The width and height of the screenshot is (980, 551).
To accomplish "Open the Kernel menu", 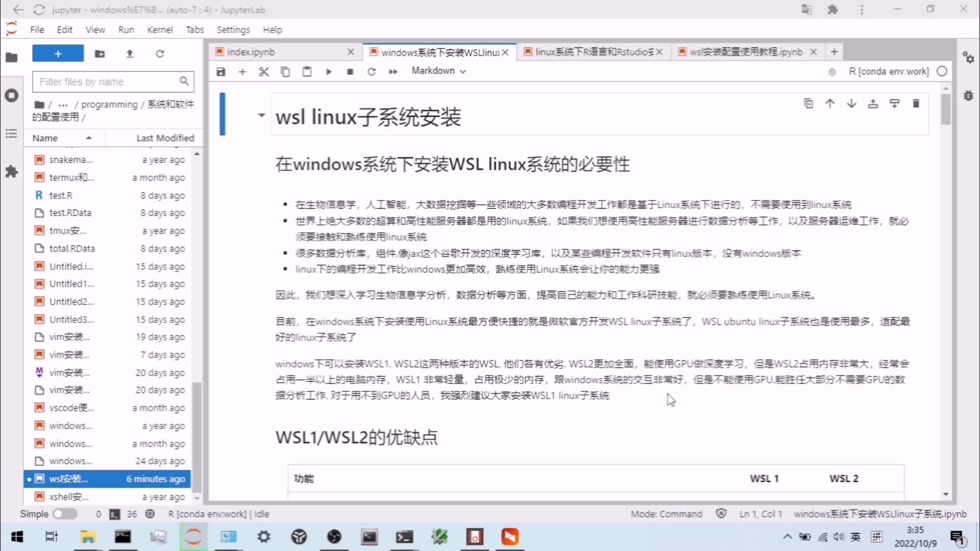I will [160, 30].
